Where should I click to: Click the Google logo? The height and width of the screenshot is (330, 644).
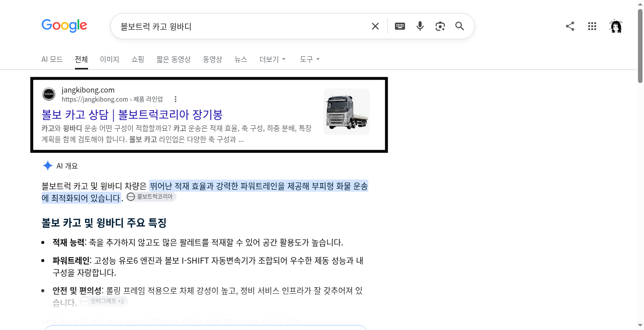pyautogui.click(x=64, y=26)
